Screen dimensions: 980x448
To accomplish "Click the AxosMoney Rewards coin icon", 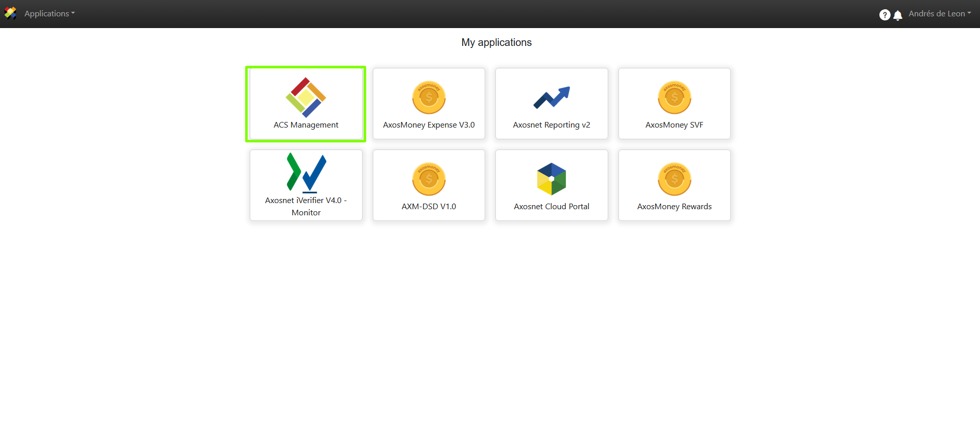I will [674, 179].
